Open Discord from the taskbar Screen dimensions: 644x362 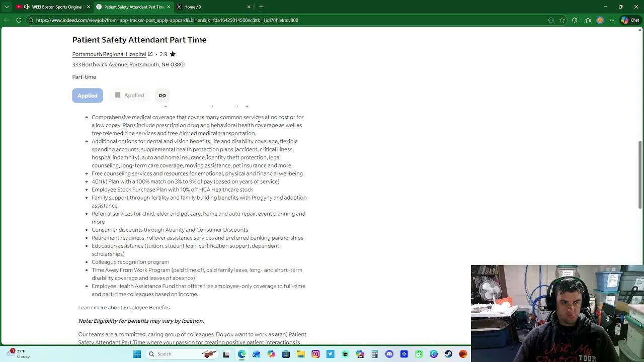389,354
